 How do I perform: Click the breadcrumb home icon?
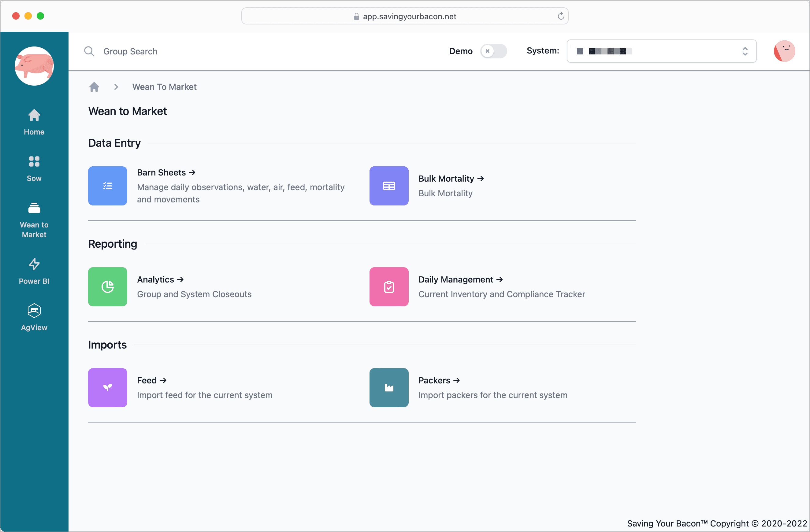[94, 87]
